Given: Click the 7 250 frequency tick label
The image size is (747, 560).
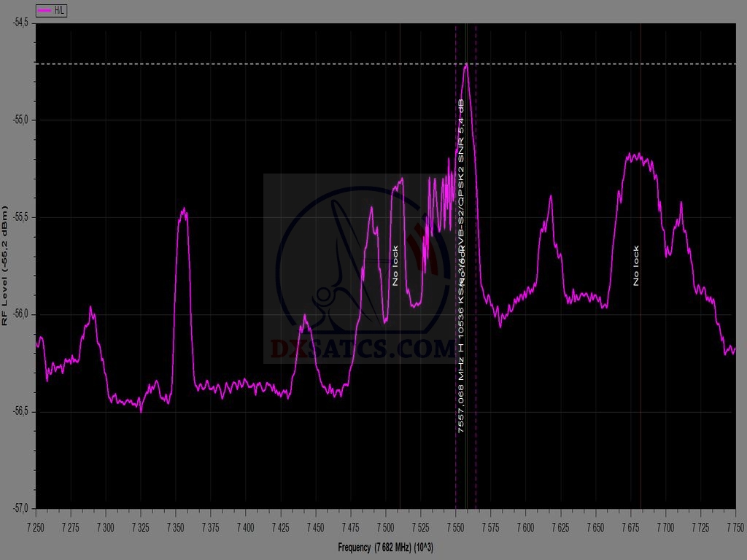Looking at the screenshot, I should (36, 525).
